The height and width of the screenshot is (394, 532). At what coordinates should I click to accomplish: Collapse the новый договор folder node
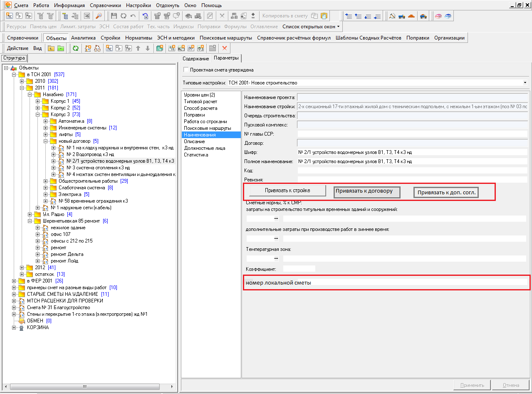[46, 141]
